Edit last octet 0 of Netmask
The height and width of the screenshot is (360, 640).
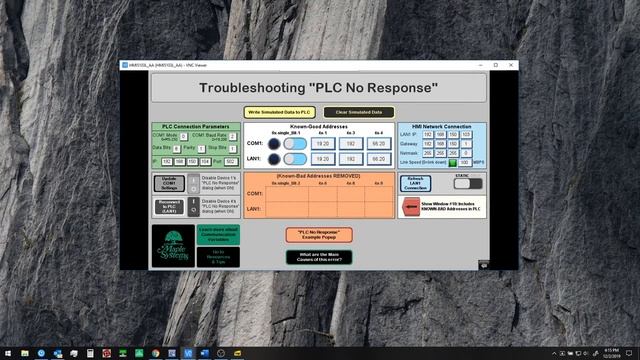(466, 153)
